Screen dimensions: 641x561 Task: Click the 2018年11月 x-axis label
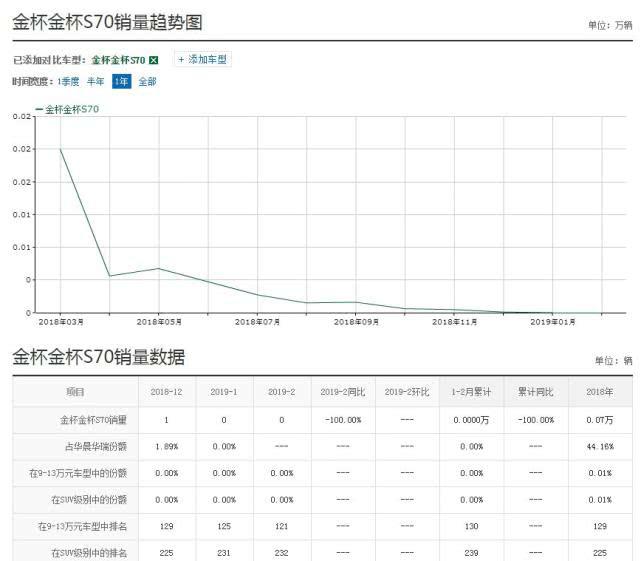[454, 322]
